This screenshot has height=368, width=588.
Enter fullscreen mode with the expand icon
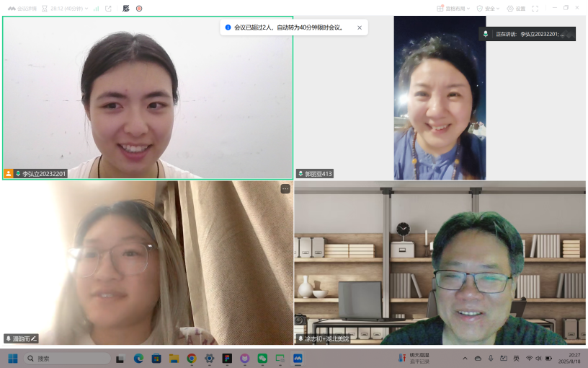(535, 9)
